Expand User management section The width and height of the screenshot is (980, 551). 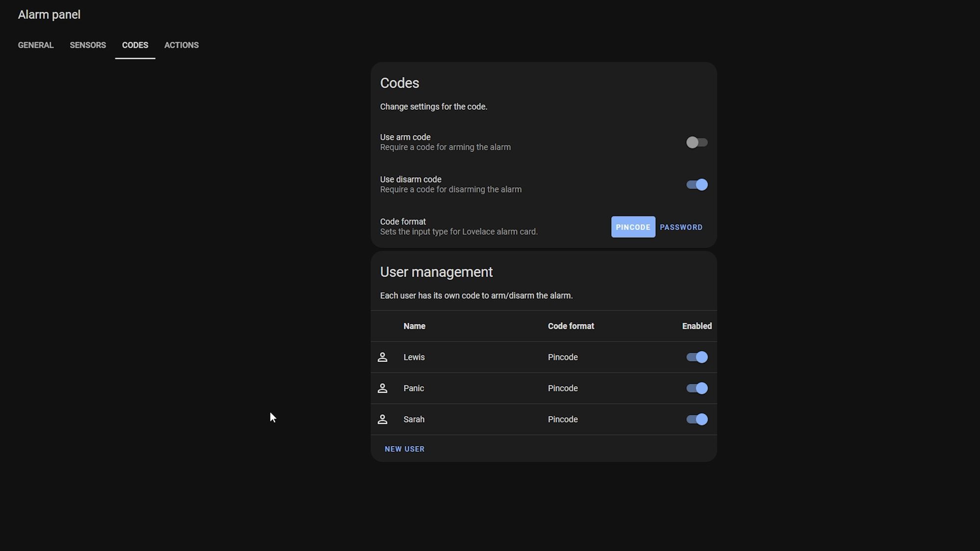(x=436, y=272)
